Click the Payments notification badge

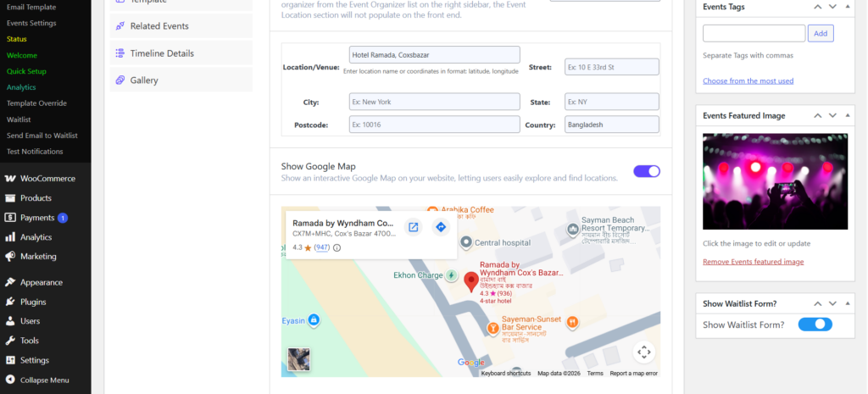(x=63, y=218)
